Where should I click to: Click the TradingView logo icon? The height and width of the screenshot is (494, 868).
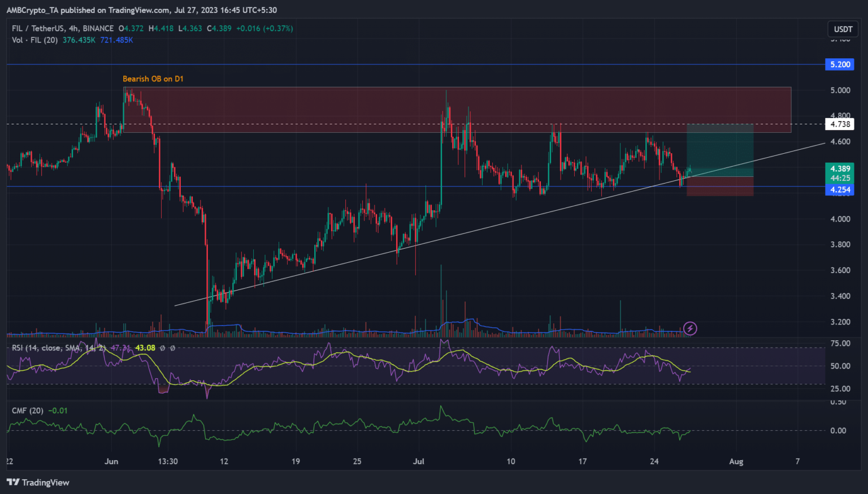tap(13, 482)
